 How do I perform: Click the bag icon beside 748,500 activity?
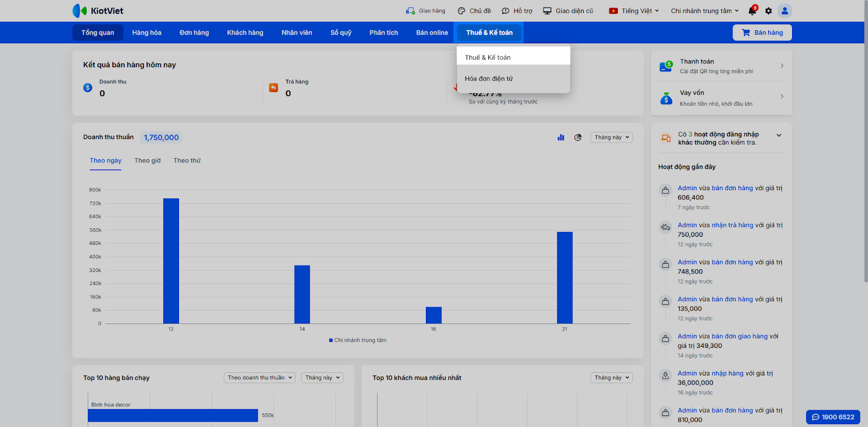coord(665,264)
